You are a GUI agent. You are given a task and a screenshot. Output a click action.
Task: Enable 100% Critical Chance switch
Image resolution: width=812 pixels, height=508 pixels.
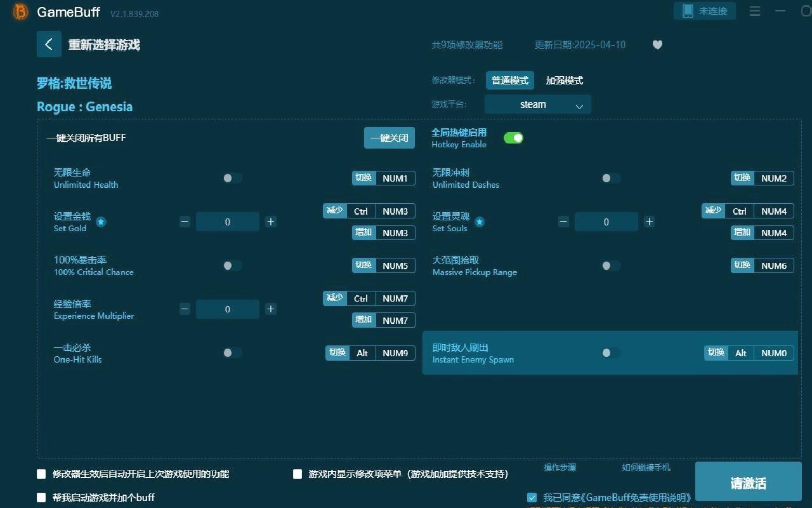(232, 265)
